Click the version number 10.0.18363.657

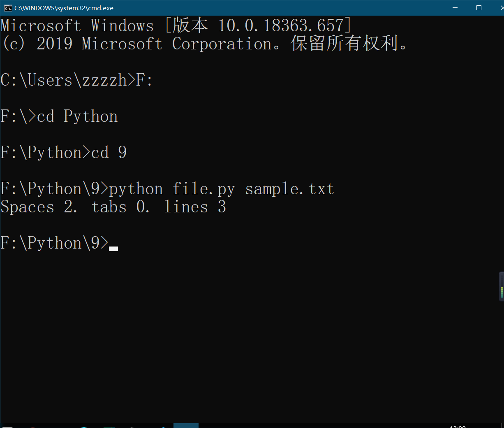click(281, 26)
